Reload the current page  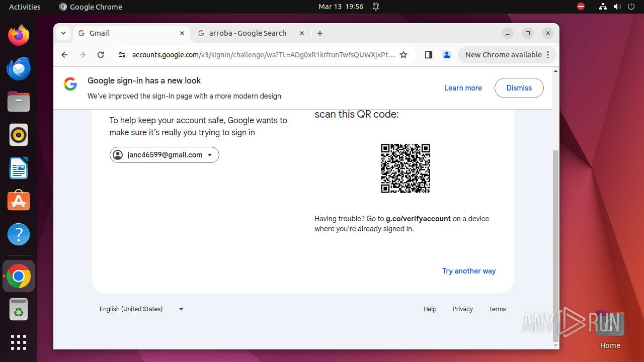[x=101, y=55]
